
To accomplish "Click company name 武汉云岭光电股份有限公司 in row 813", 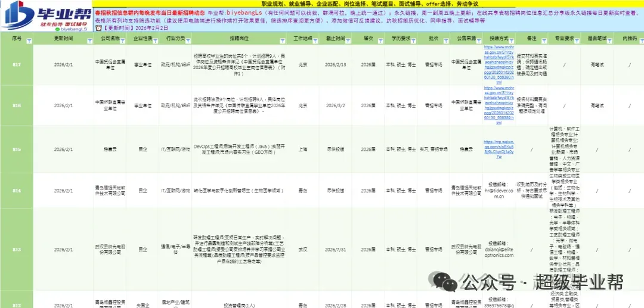I will [x=110, y=249].
